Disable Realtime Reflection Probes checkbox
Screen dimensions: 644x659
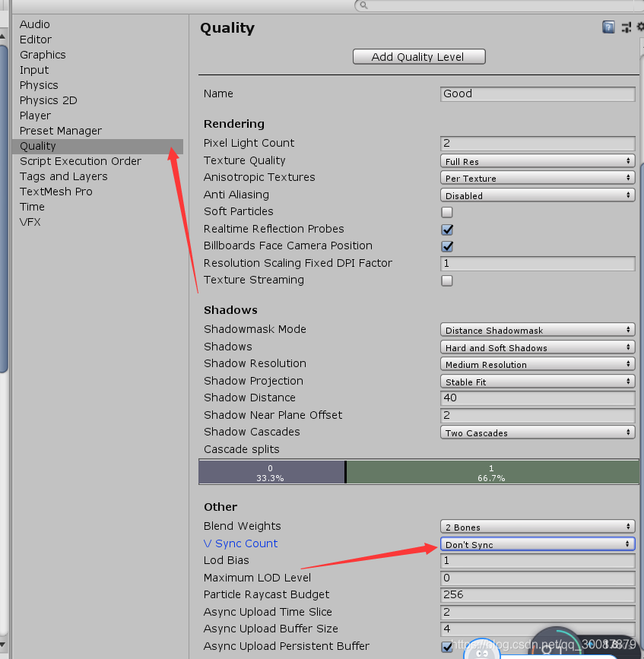[x=447, y=230]
